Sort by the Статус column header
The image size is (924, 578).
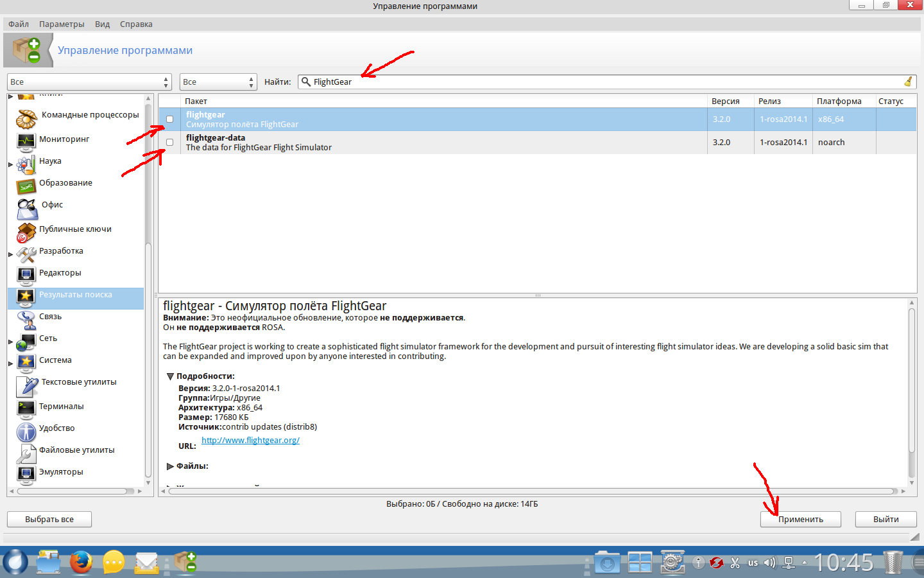[x=896, y=101]
